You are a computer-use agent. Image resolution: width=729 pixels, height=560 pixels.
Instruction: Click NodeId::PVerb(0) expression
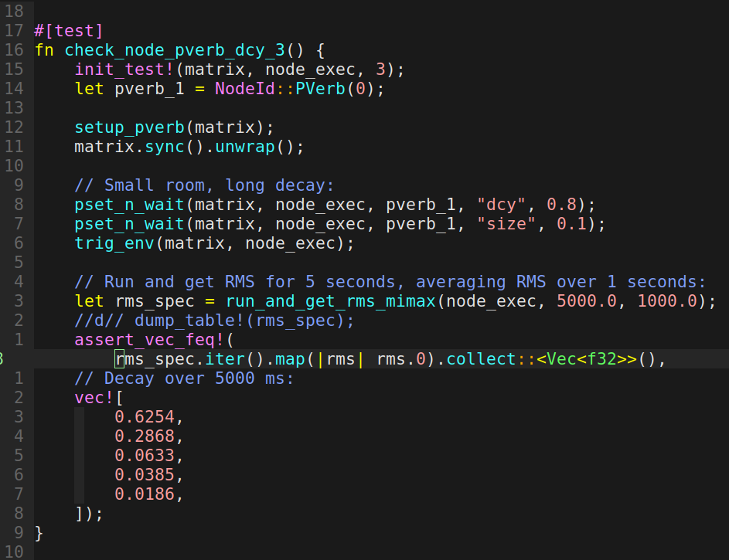[x=295, y=89]
